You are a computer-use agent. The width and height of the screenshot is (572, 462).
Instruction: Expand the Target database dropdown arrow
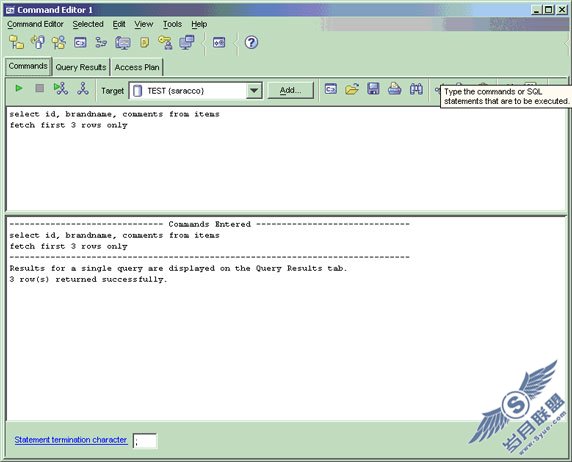point(254,91)
